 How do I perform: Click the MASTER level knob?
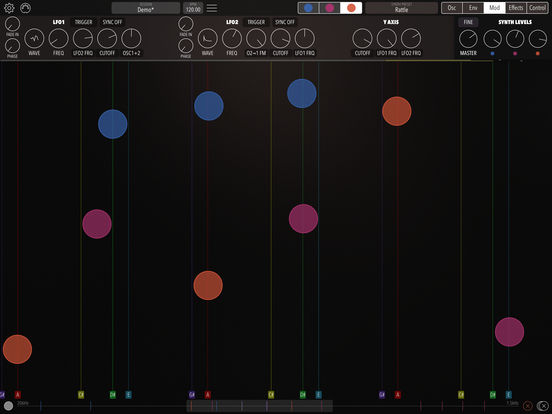tap(468, 39)
